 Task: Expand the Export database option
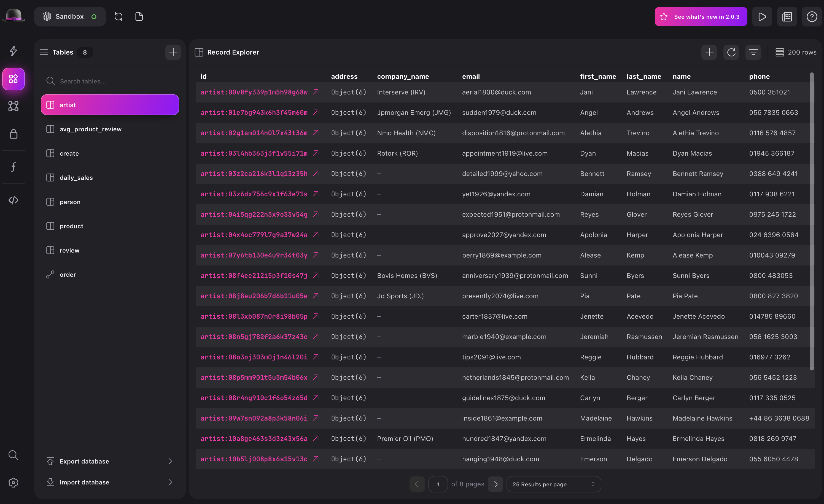pyautogui.click(x=110, y=461)
